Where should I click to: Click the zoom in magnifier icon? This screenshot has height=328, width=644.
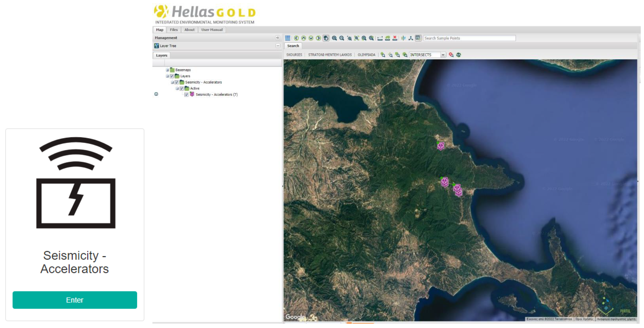point(334,38)
